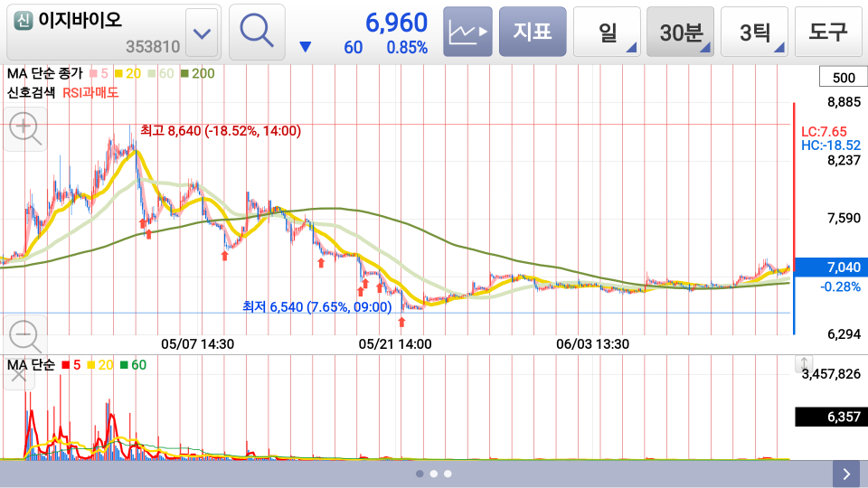Screen dimensions: 868x488
Task: Tap the 6,357 volume value marker
Action: [831, 417]
